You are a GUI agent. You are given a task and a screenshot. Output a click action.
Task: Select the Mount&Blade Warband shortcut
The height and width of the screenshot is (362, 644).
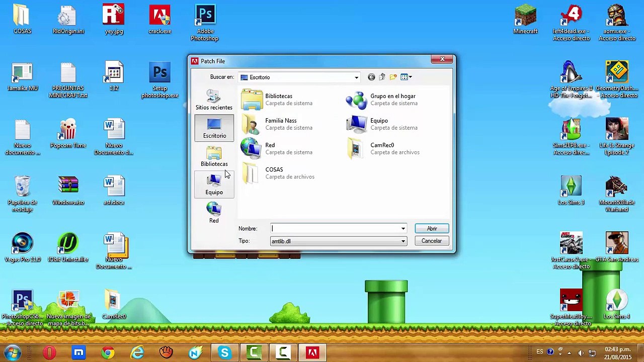pos(617,195)
